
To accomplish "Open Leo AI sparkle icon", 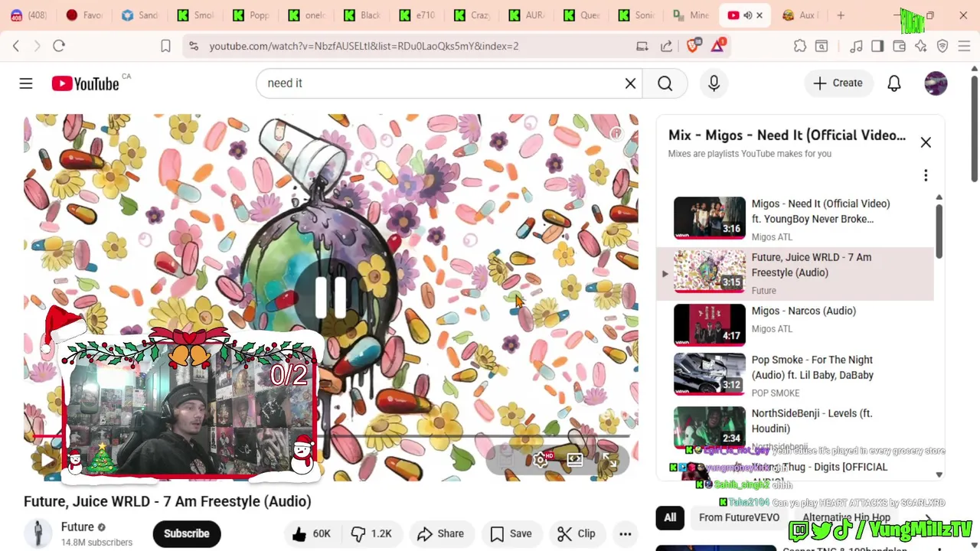I will tap(921, 46).
